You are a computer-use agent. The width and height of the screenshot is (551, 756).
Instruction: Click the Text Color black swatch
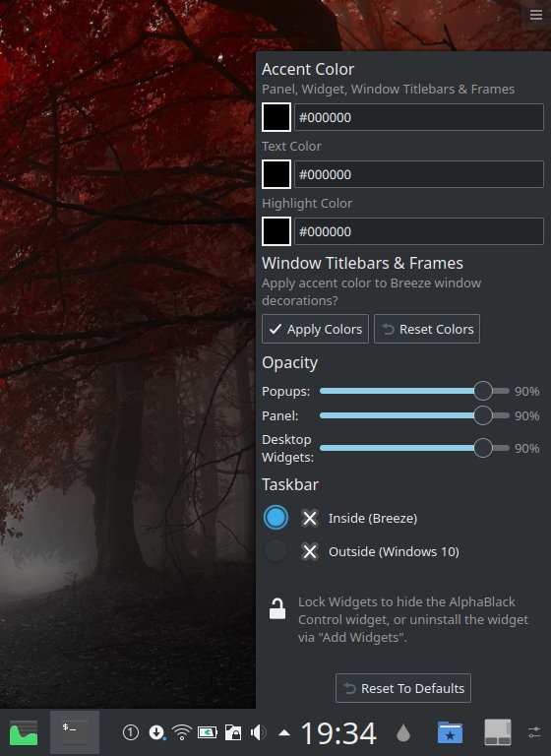click(276, 174)
